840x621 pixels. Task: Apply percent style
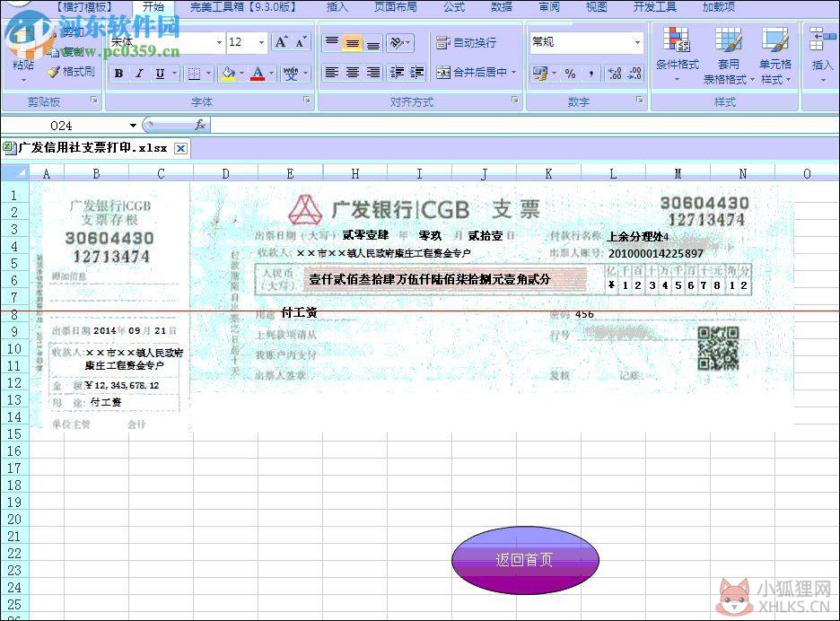571,74
